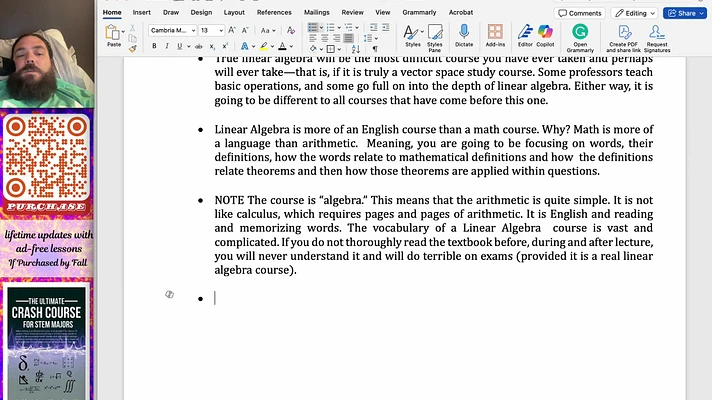712x400 pixels.
Task: Expand the highlight color dropdown arrow
Action: point(272,46)
